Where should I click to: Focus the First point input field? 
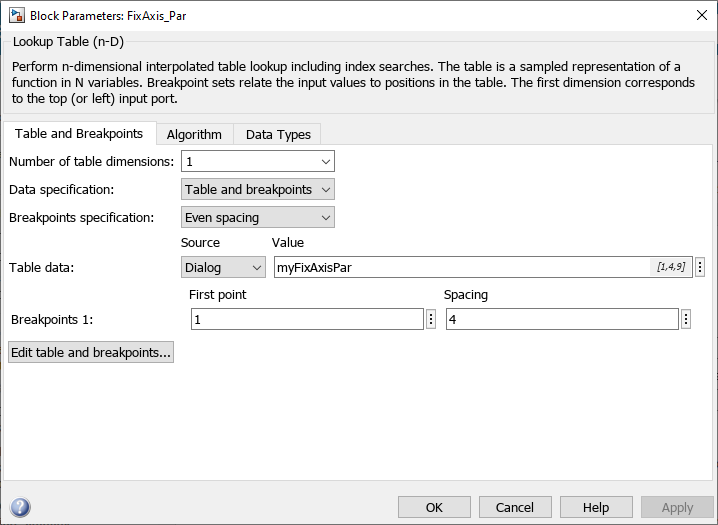307,319
